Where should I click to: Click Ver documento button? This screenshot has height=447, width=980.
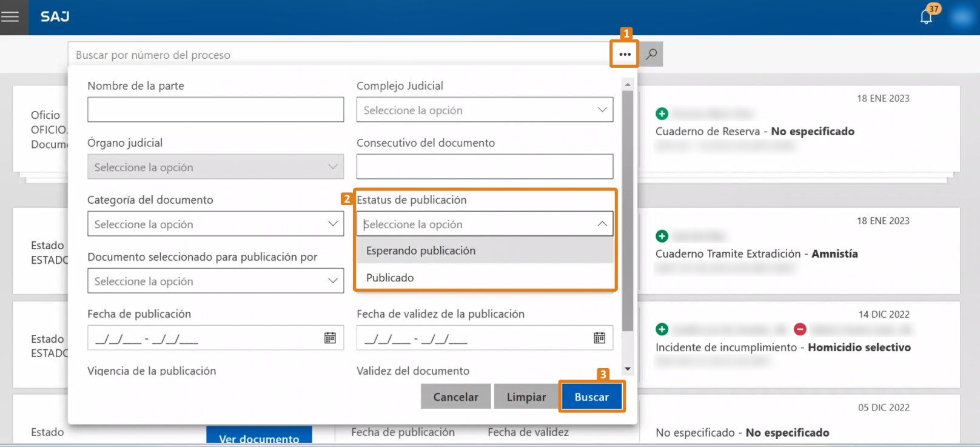pyautogui.click(x=259, y=435)
